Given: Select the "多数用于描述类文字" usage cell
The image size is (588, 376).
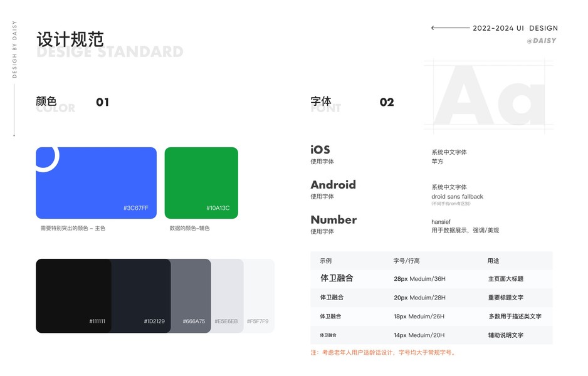Looking at the screenshot, I should point(515,316).
